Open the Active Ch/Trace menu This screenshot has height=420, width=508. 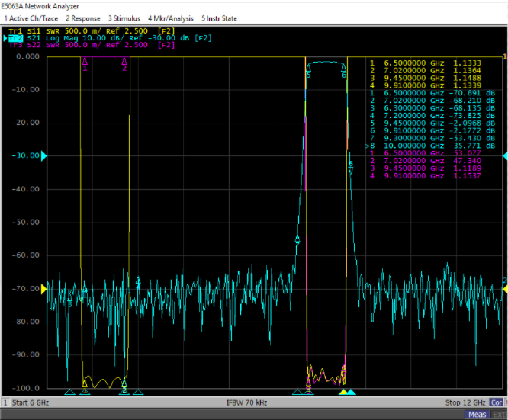31,18
